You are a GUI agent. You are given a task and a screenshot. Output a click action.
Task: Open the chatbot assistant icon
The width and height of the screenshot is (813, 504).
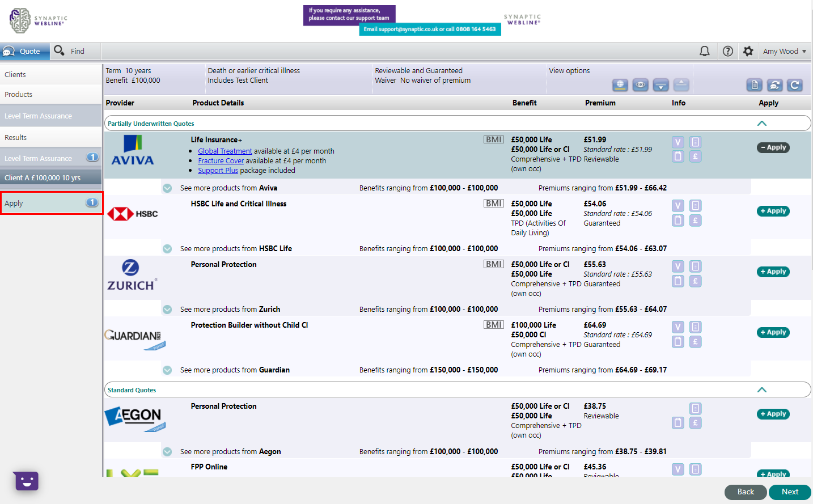(26, 481)
